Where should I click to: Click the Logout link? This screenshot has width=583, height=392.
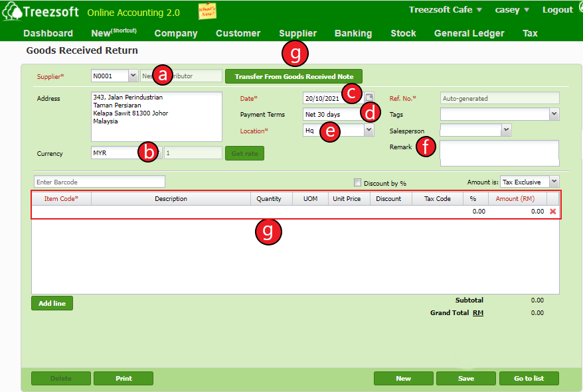[557, 10]
